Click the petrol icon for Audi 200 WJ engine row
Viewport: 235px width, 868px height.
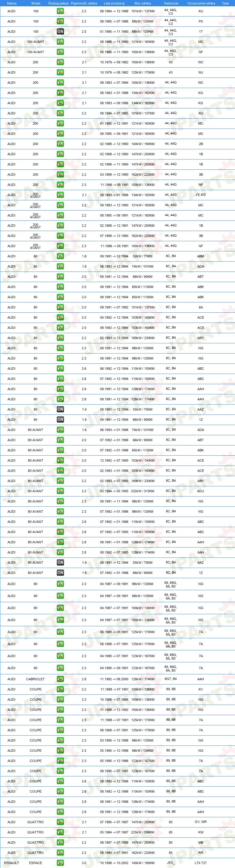click(60, 72)
